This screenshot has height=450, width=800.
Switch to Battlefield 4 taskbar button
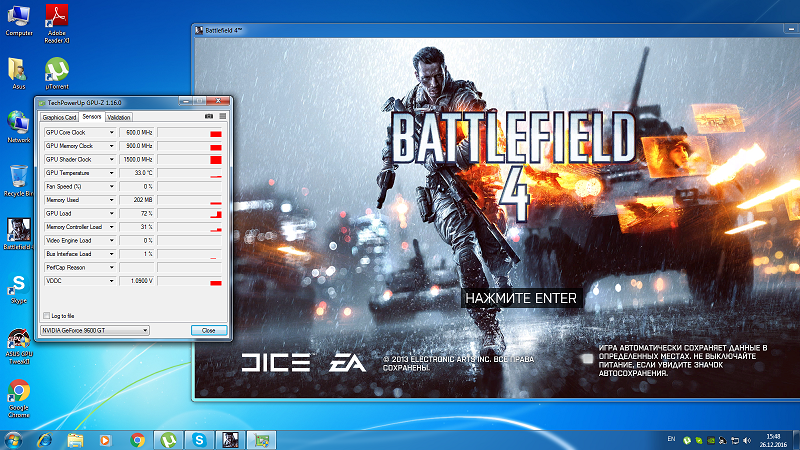point(230,440)
